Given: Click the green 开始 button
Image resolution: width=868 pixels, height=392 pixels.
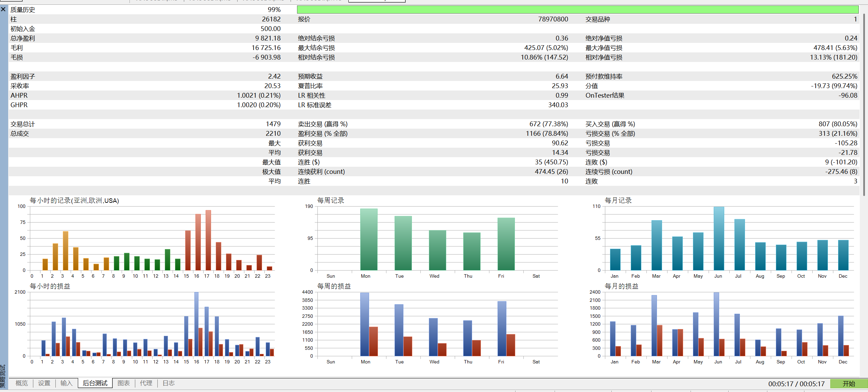Looking at the screenshot, I should pos(849,383).
